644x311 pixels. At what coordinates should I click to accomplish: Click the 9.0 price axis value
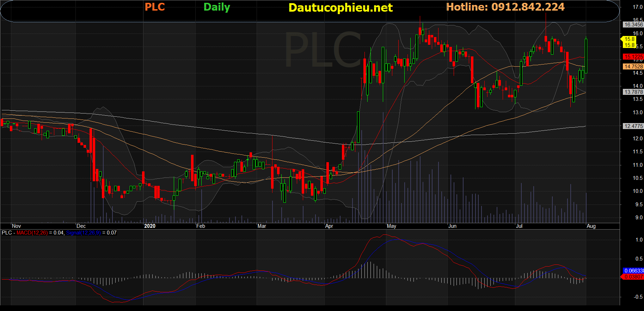[639, 218]
